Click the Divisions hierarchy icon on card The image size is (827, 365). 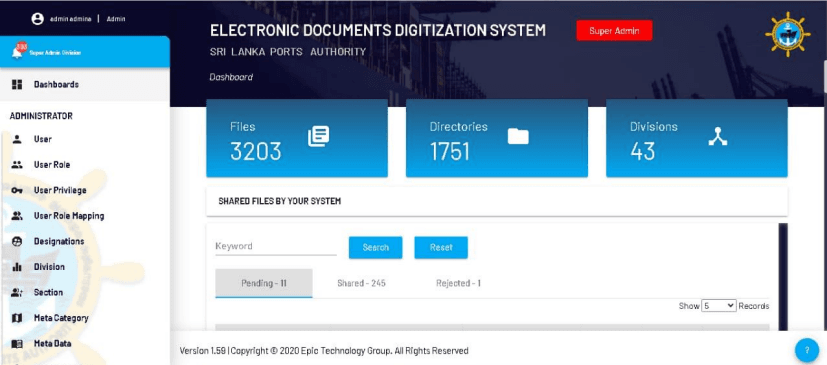(717, 137)
